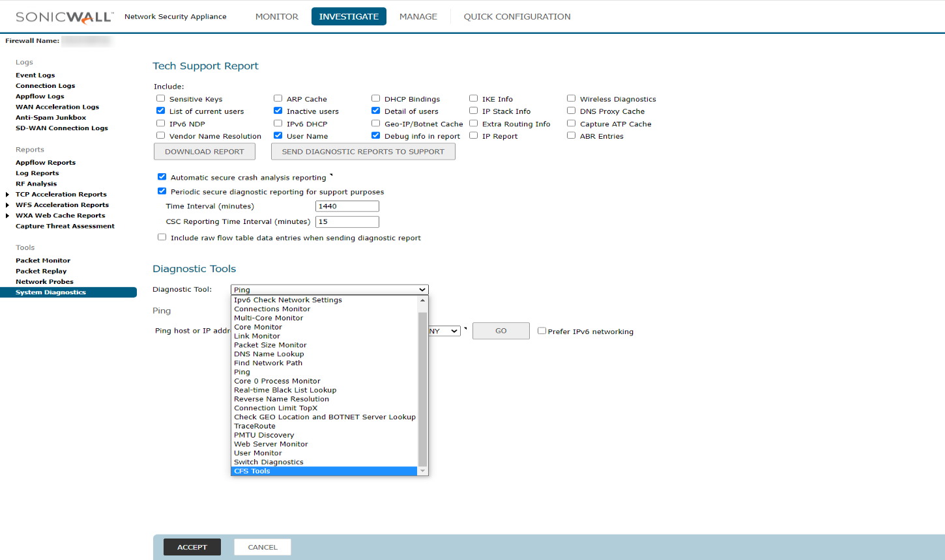Switch to the MONITOR tab
Image resolution: width=945 pixels, height=560 pixels.
[x=276, y=17]
